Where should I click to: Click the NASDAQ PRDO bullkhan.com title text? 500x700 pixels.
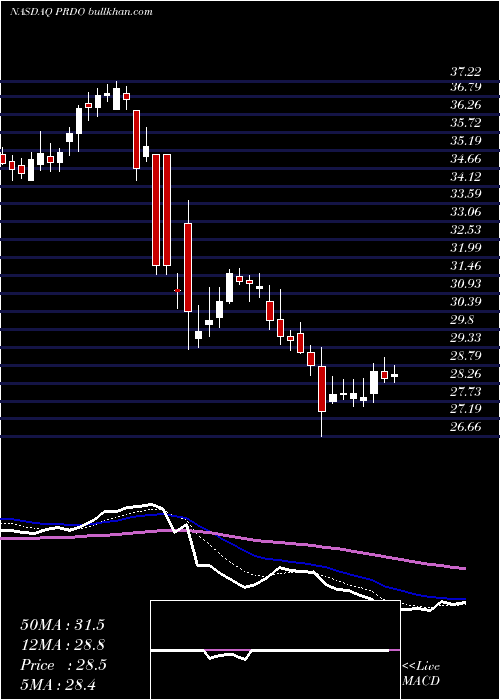click(x=81, y=12)
